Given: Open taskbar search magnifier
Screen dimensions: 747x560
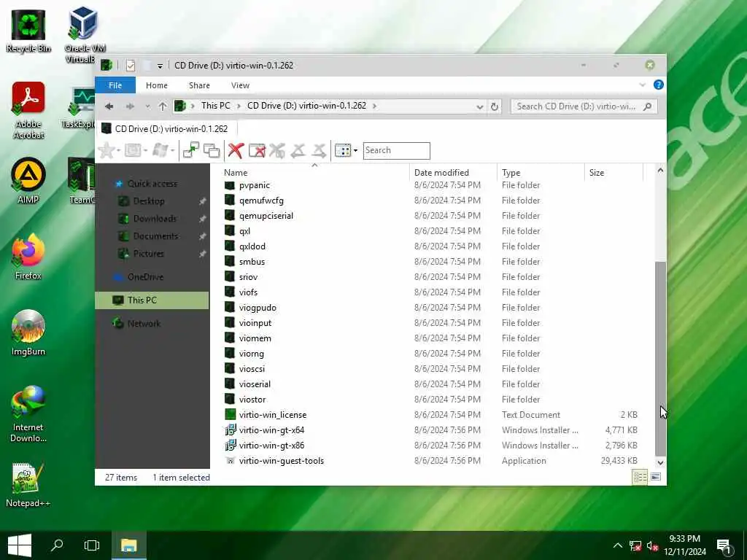Looking at the screenshot, I should pyautogui.click(x=57, y=545).
